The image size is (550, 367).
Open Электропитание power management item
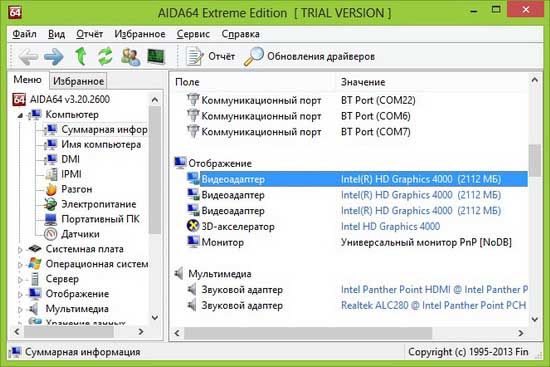pos(99,204)
